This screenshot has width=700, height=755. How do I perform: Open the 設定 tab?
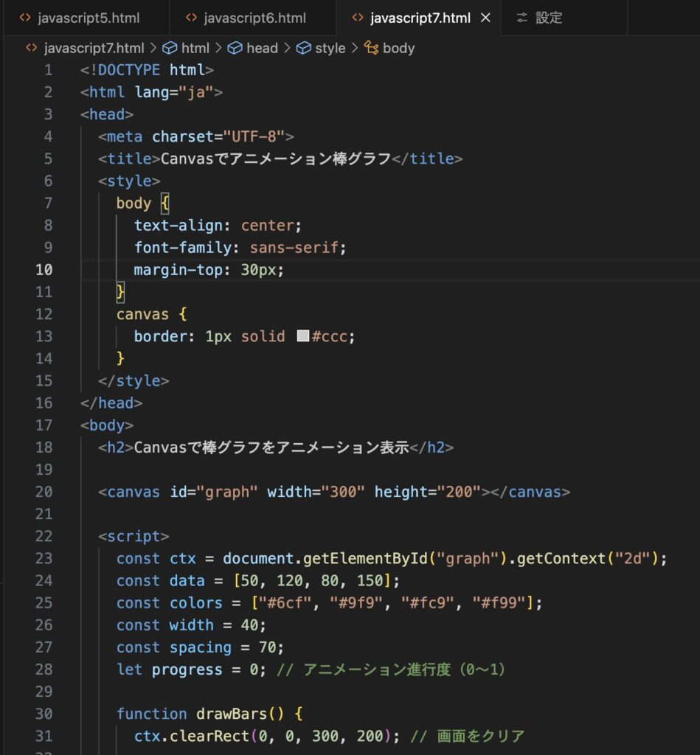coord(549,18)
